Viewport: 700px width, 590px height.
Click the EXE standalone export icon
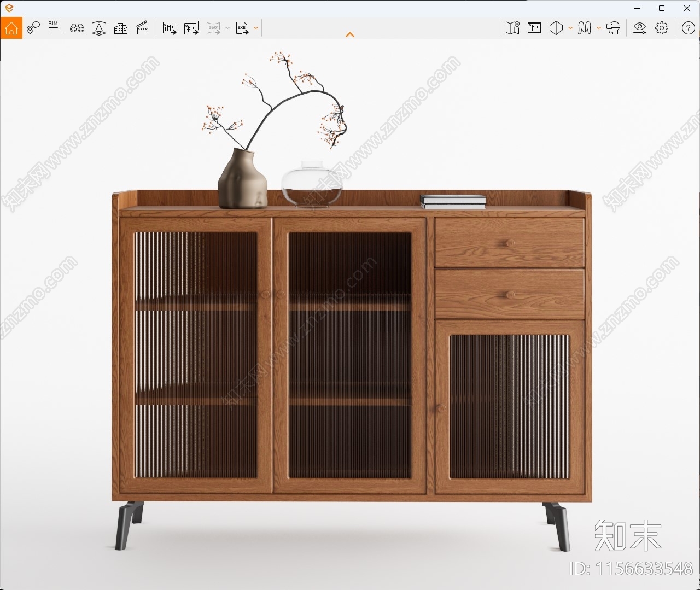click(242, 28)
